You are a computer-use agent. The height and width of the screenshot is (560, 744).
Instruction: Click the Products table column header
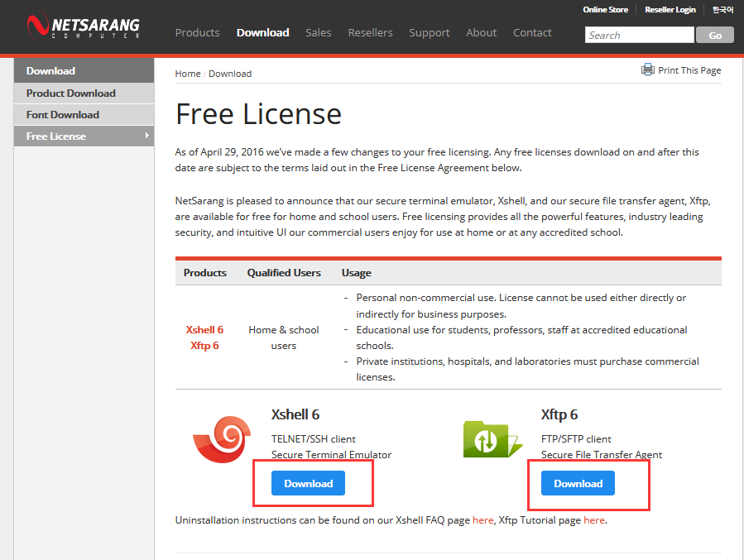pyautogui.click(x=205, y=273)
